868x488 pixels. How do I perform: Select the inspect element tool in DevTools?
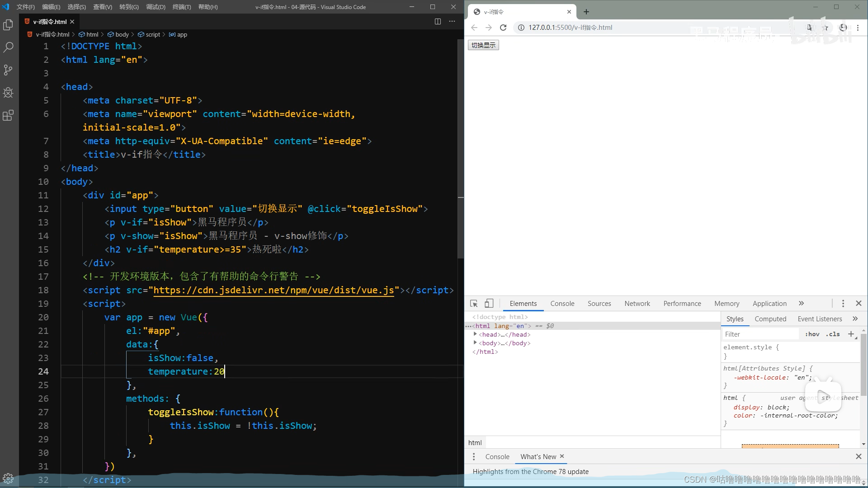(473, 303)
